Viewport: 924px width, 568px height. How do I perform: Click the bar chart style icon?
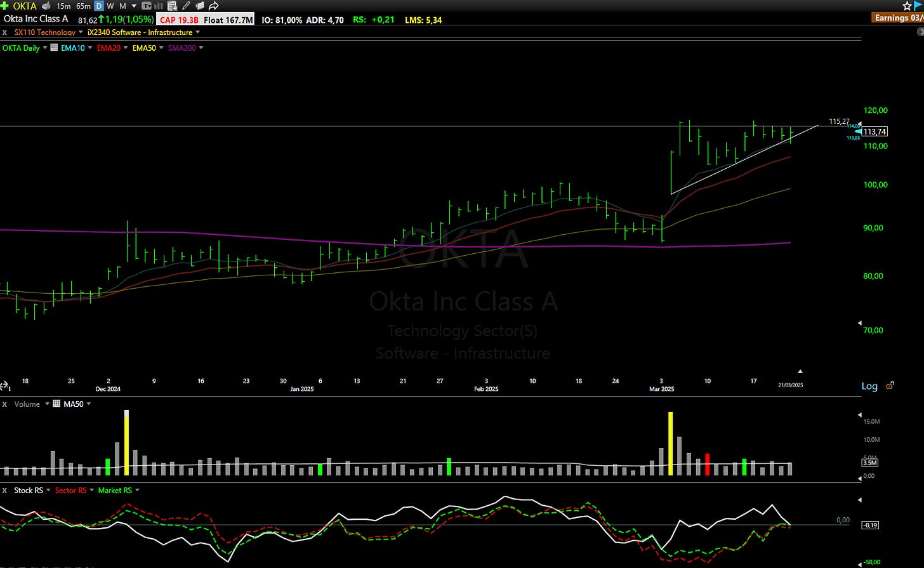(159, 6)
